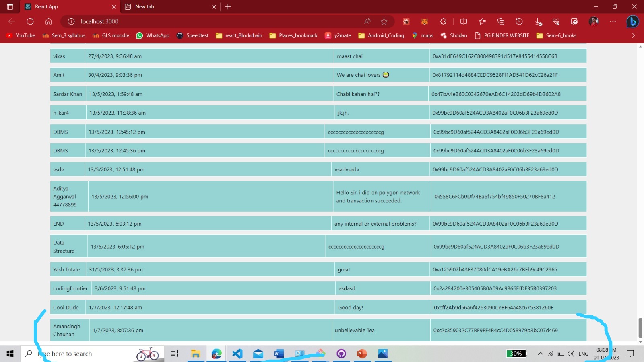Select the React App tab
The height and width of the screenshot is (362, 644).
[x=60, y=6]
